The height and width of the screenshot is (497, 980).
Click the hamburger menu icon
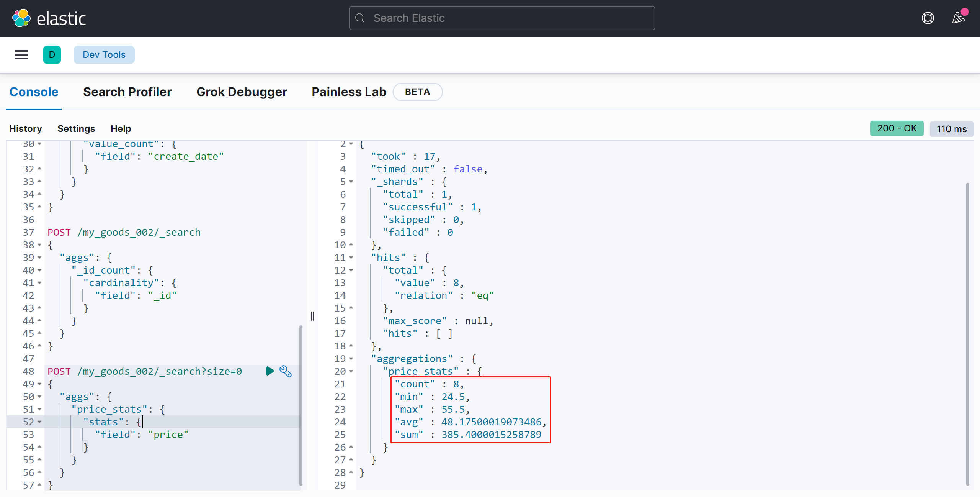[x=21, y=54]
